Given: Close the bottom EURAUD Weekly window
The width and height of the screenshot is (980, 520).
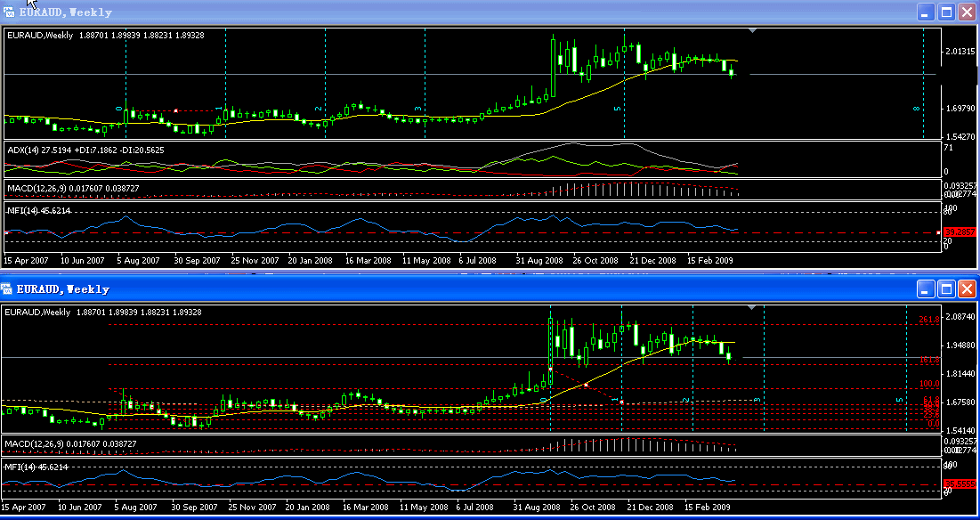Looking at the screenshot, I should point(968,288).
